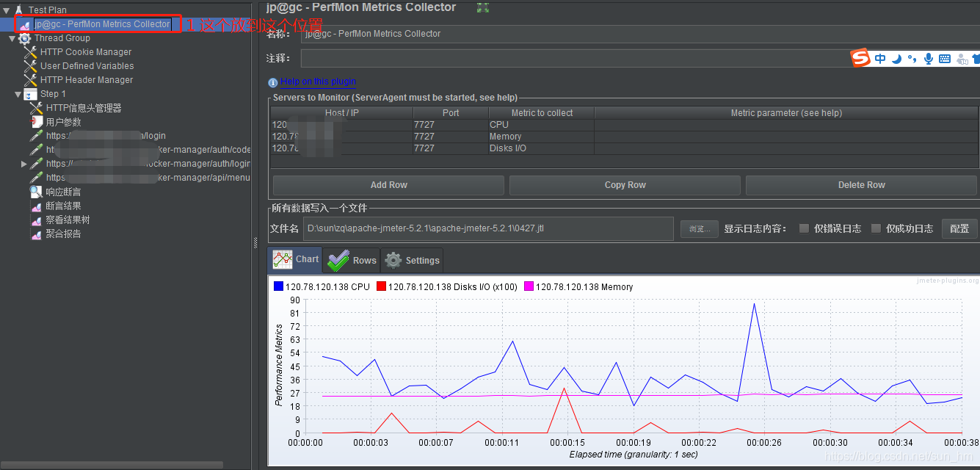Select the PerfMon Metrics Collector tree icon
The width and height of the screenshot is (980, 470).
click(24, 24)
